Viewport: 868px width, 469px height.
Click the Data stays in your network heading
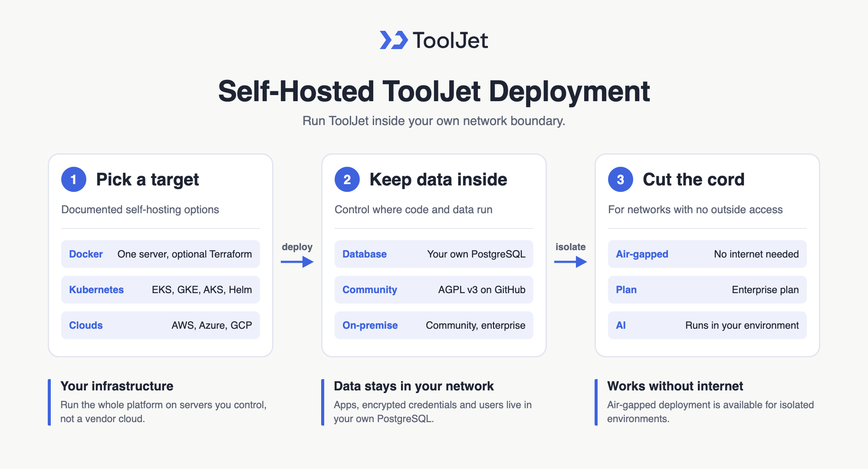coord(414,386)
